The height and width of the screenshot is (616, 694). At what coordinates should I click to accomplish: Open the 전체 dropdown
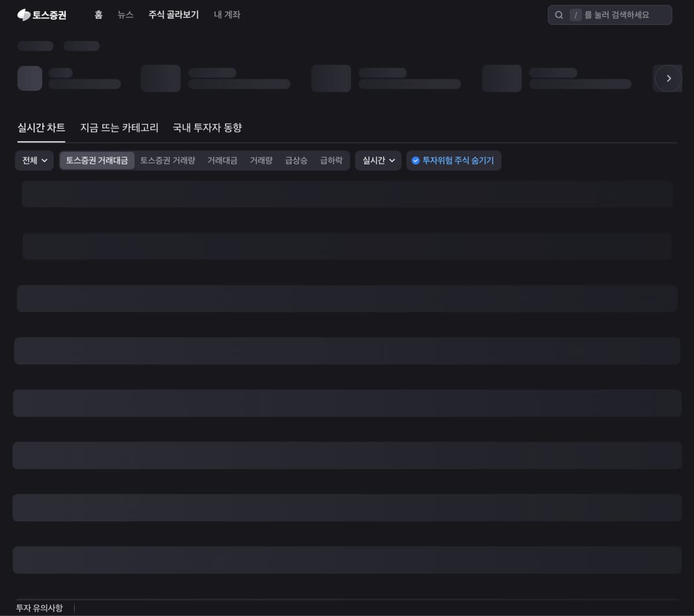click(x=35, y=160)
